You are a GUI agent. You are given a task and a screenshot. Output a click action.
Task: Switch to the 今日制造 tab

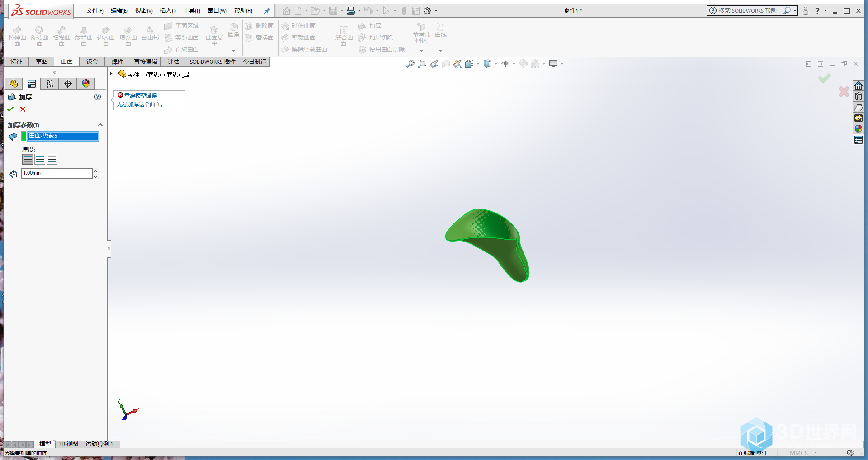tap(255, 62)
